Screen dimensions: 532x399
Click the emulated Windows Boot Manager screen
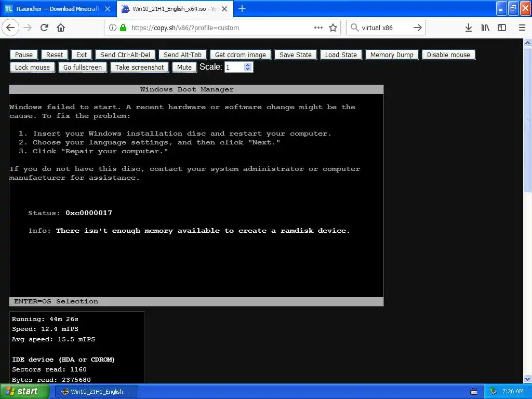tap(196, 195)
